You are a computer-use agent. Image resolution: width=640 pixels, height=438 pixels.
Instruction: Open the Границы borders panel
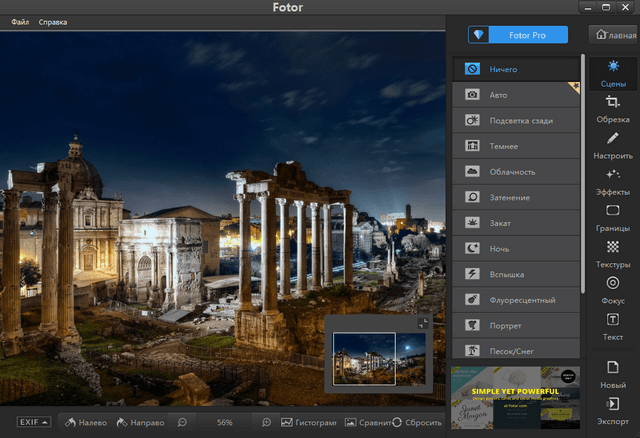613,217
